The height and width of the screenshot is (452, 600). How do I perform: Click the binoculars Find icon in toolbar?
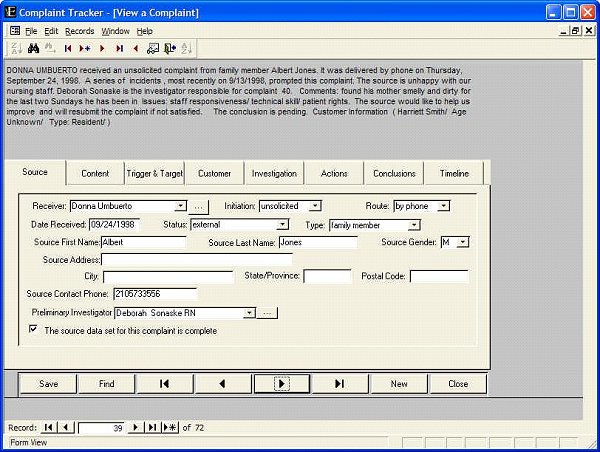click(33, 47)
